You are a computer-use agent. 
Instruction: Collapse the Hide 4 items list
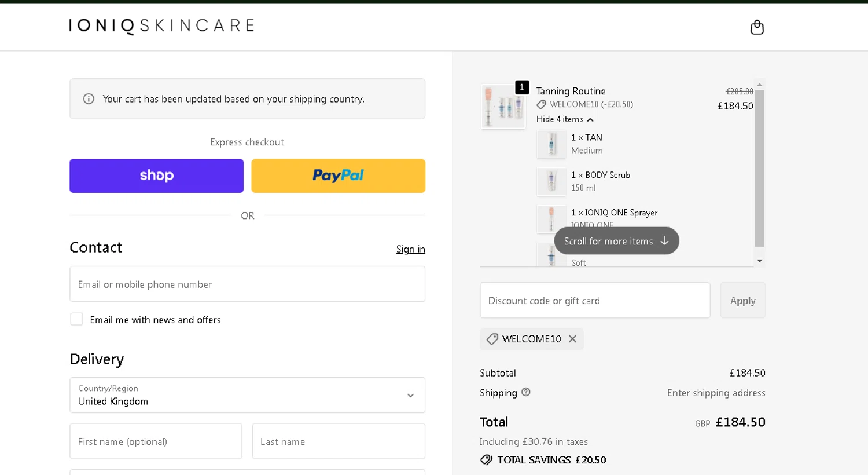[x=565, y=119]
